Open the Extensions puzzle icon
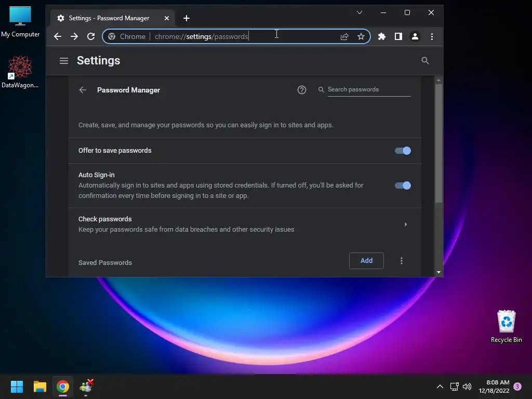 (382, 36)
